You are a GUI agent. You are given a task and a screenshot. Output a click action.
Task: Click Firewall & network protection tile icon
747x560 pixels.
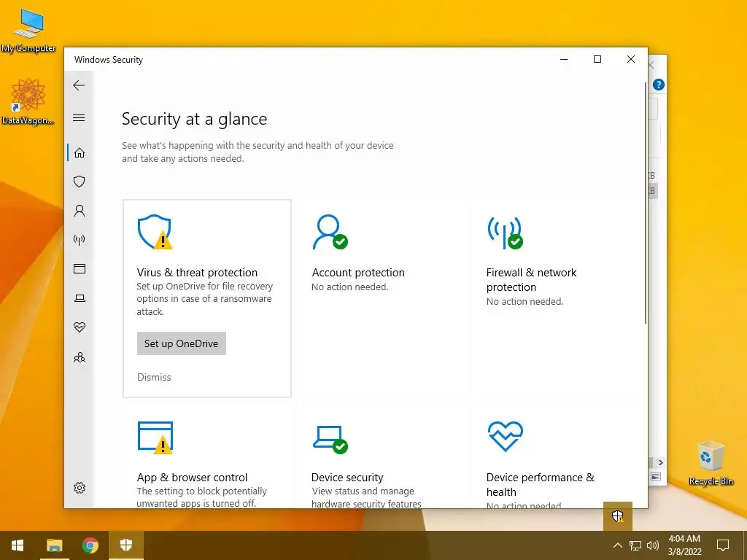pos(505,233)
